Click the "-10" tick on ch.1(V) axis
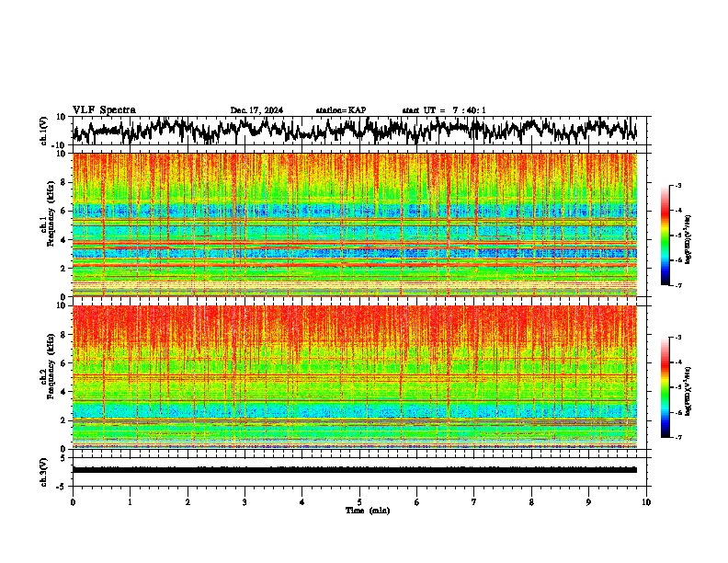Screen dimensions: 728x563 point(60,144)
